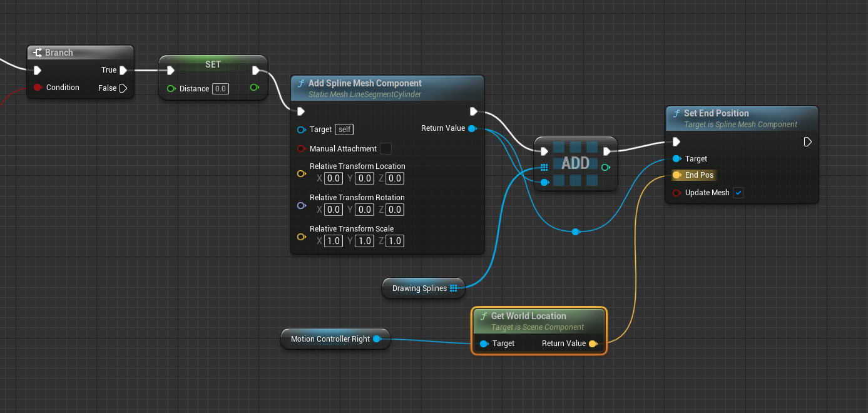
Task: Click the yellow End Pos pin
Action: pyautogui.click(x=677, y=175)
